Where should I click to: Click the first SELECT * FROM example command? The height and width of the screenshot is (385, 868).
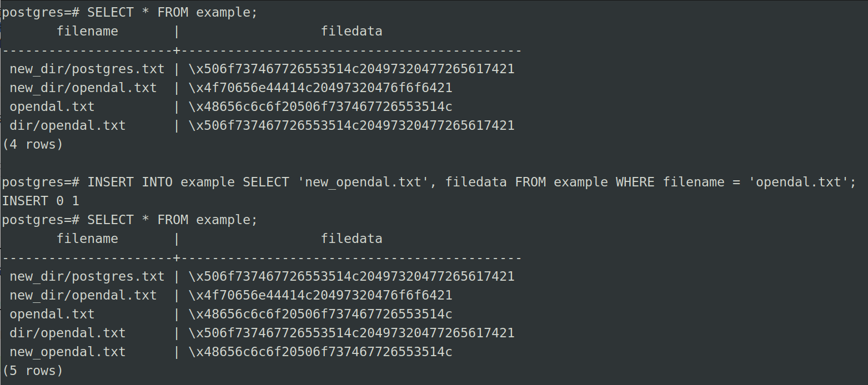pyautogui.click(x=172, y=12)
